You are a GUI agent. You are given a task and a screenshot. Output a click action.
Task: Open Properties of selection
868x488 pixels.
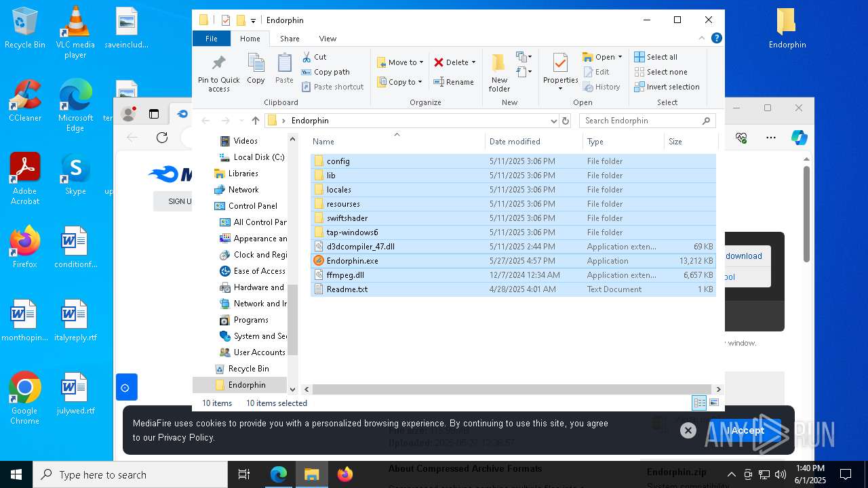coord(560,73)
